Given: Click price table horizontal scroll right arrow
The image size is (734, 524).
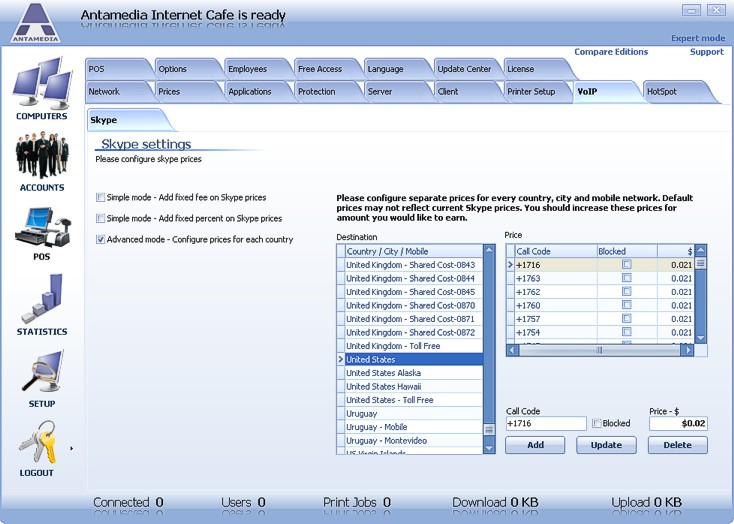Looking at the screenshot, I should tap(688, 350).
